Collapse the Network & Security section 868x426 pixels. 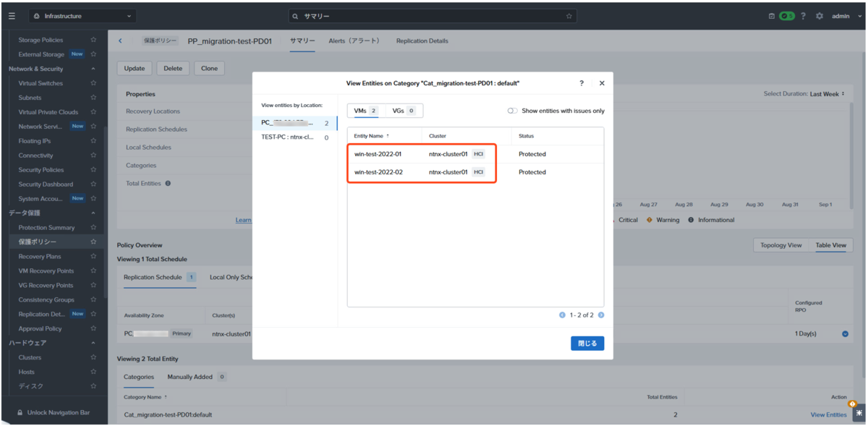click(x=93, y=69)
